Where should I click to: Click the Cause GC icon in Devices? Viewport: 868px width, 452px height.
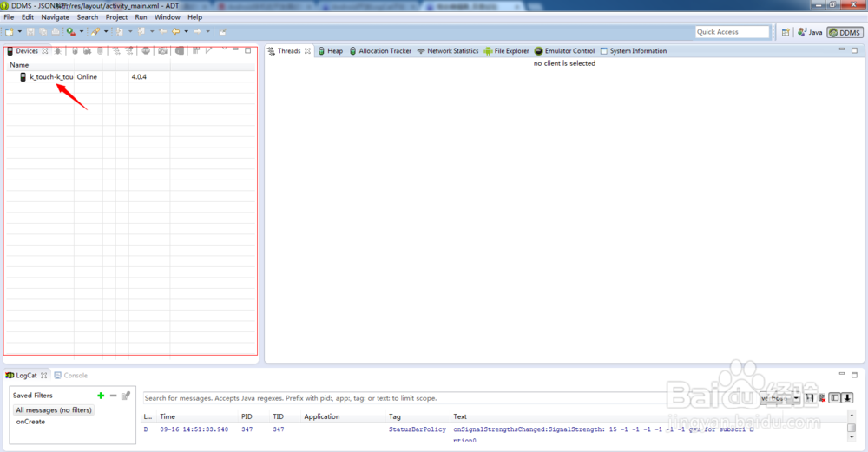pos(100,51)
